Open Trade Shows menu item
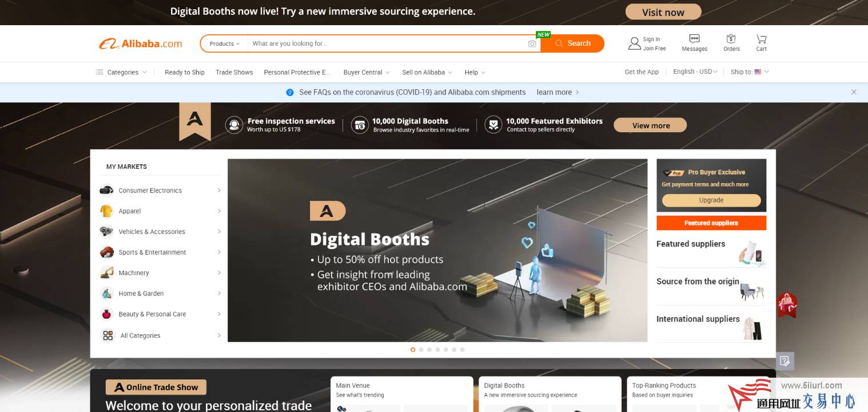This screenshot has height=412, width=868. (234, 72)
